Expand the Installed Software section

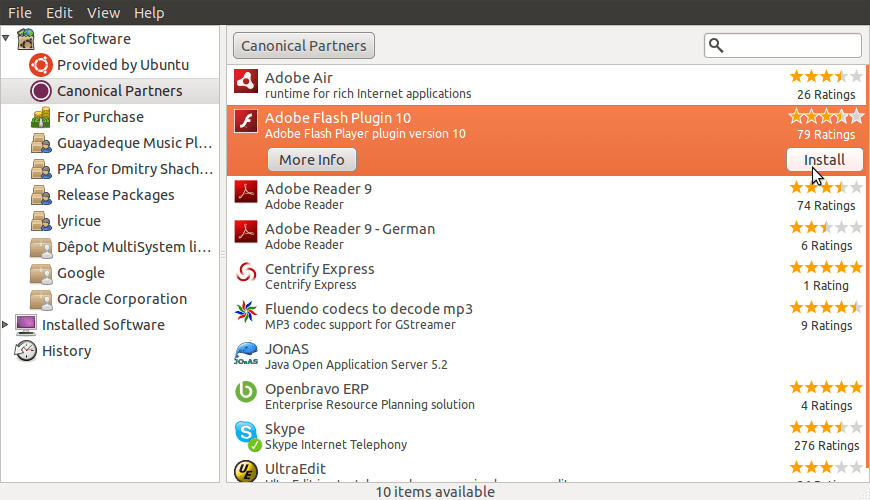pyautogui.click(x=7, y=325)
